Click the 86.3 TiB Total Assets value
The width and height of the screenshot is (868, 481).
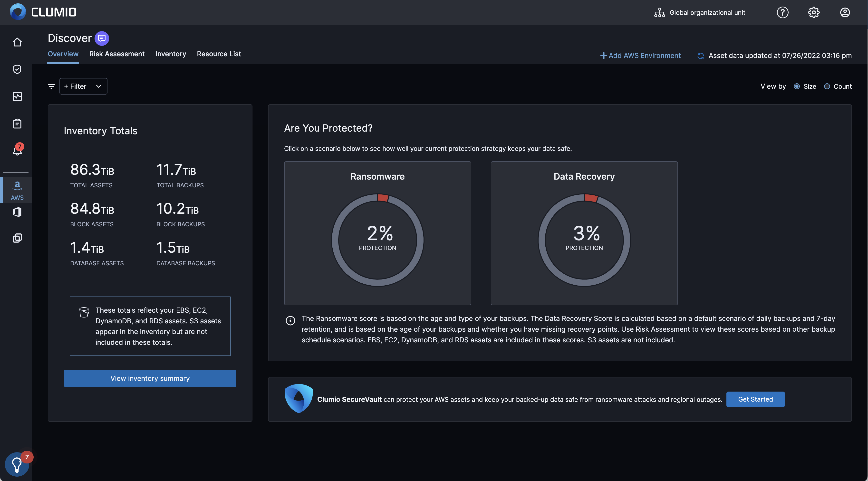click(92, 170)
